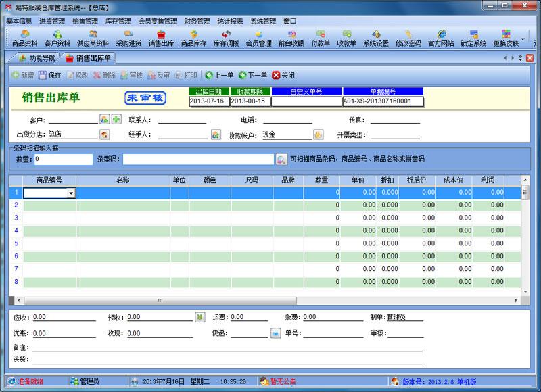The height and width of the screenshot is (392, 541).
Task: Click branch lookup icon beside 出货分店
Action: 105,134
